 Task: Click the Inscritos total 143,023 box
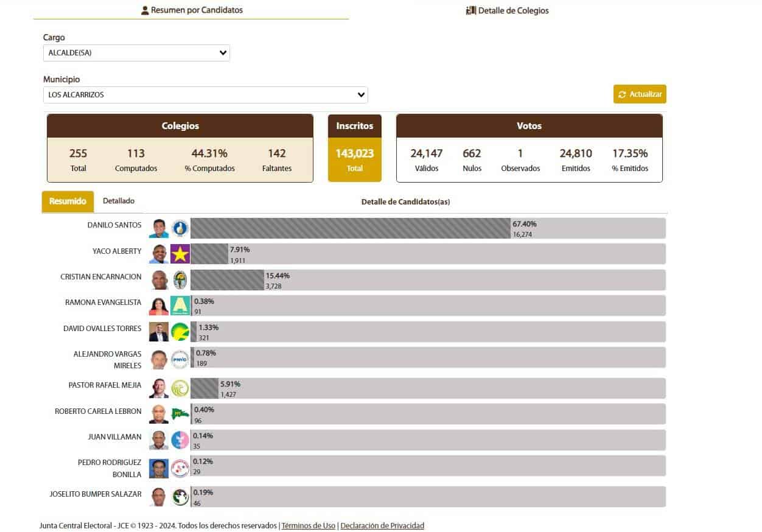coord(355,159)
